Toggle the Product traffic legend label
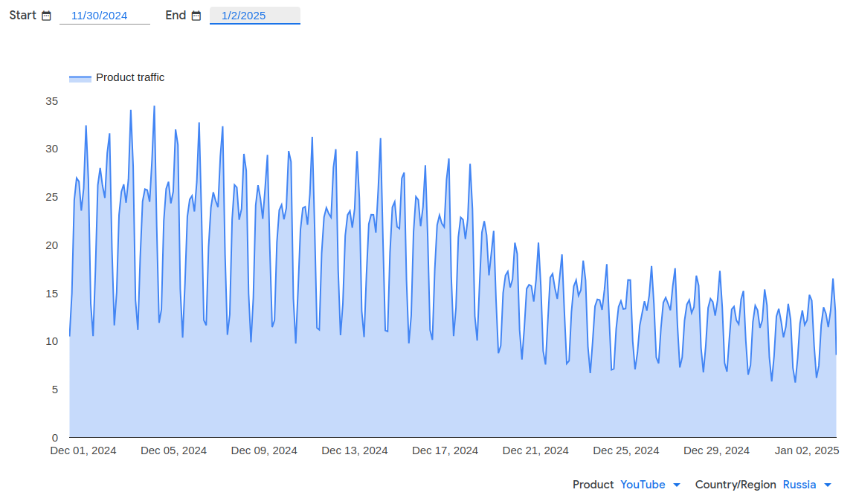This screenshot has width=856, height=504. click(x=130, y=77)
